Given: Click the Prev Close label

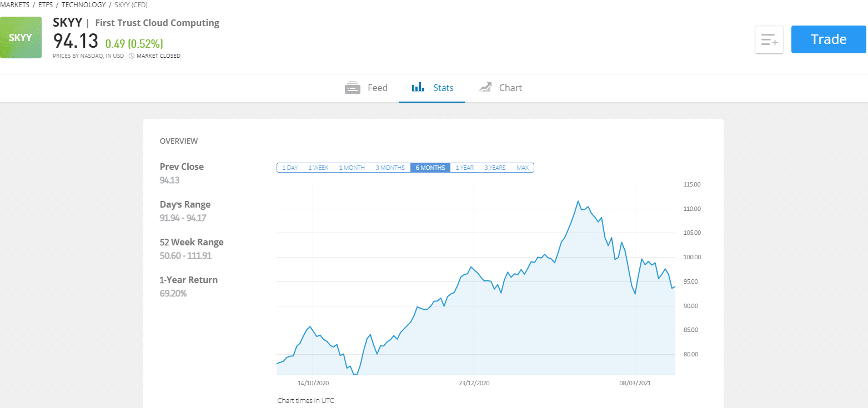Looking at the screenshot, I should 182,167.
